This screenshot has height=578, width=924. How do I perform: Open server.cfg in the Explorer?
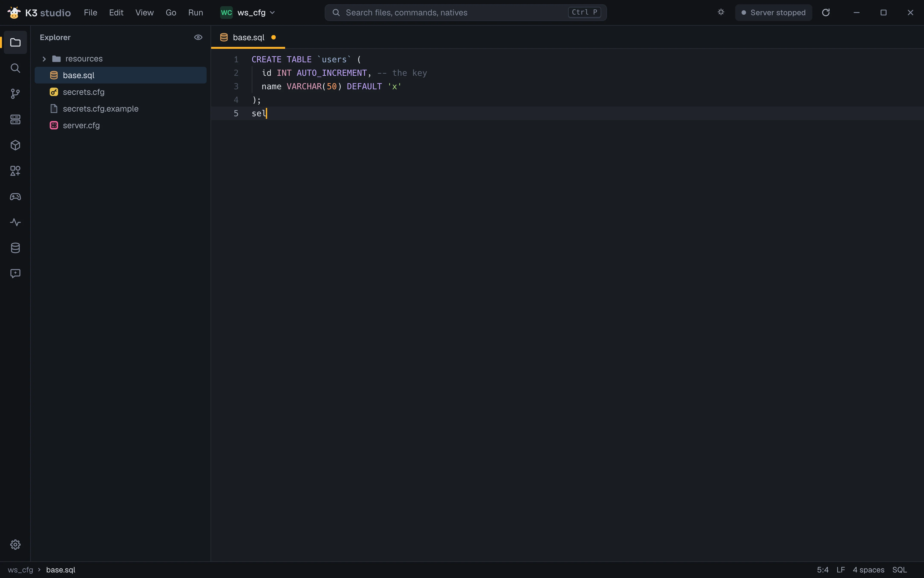click(120, 125)
